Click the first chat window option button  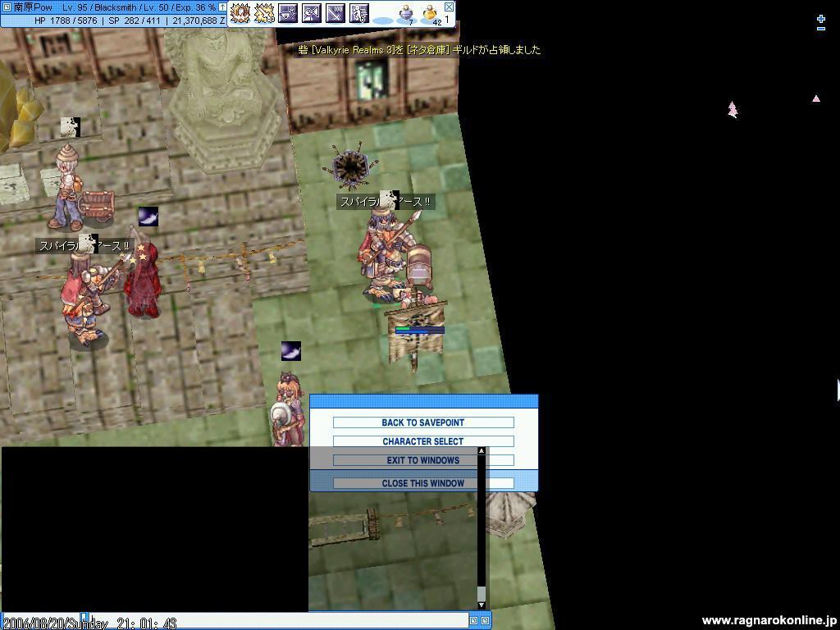click(473, 620)
